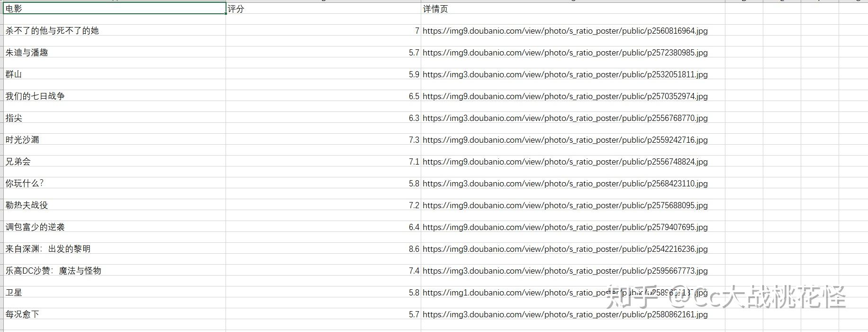Viewport: 868px width, 332px height.
Task: Select the URL ending p2595667773.jpg
Action: 565,270
